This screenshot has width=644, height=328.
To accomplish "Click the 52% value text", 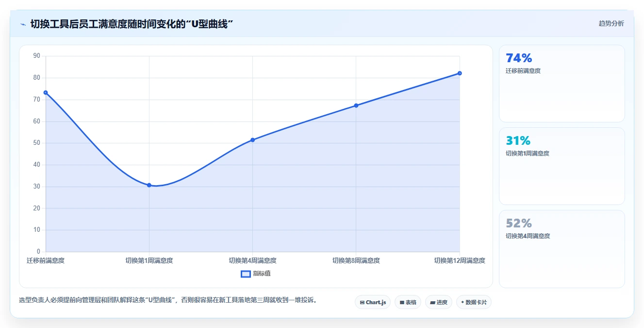I will pyautogui.click(x=519, y=224).
